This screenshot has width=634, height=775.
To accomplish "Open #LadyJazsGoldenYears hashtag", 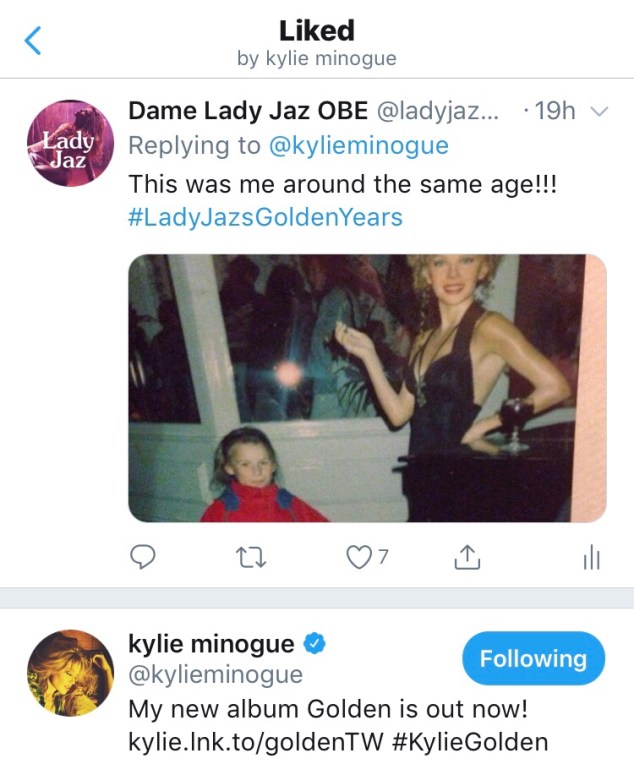I will (x=265, y=216).
